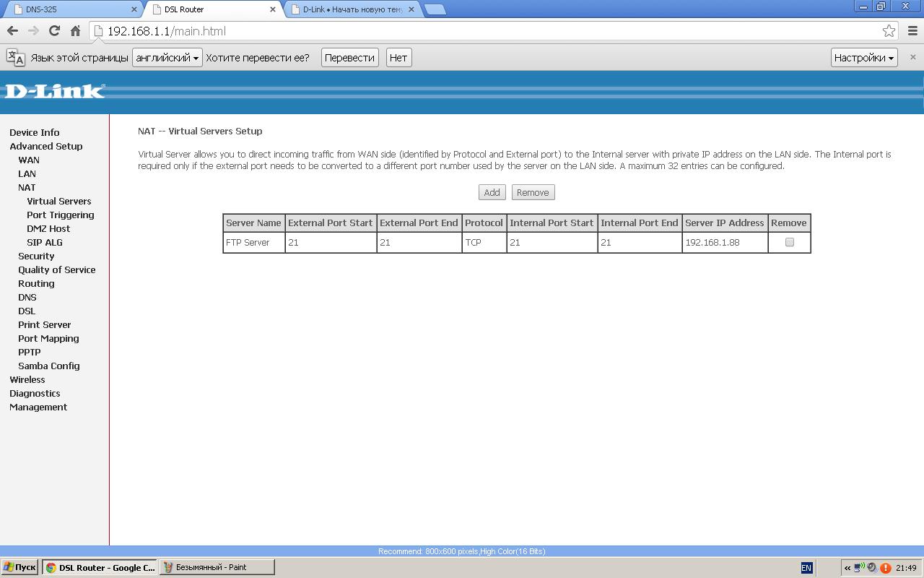Switch to the DNS-325 tab

pyautogui.click(x=72, y=9)
